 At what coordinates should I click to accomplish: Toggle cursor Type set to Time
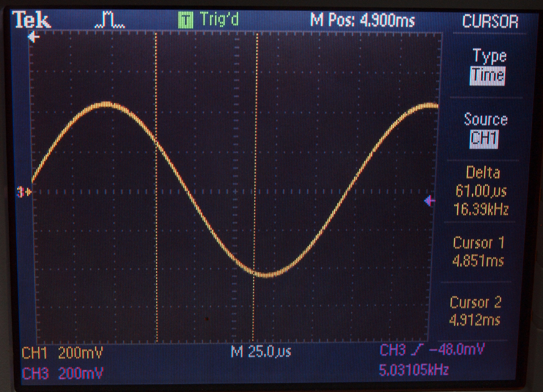(488, 76)
